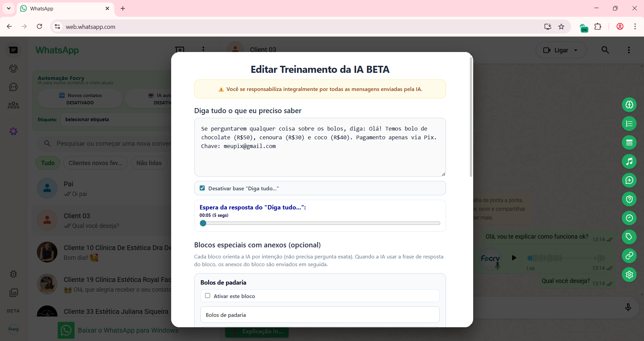The height and width of the screenshot is (341, 644).
Task: Open the chat options three-dot menu
Action: tap(629, 50)
